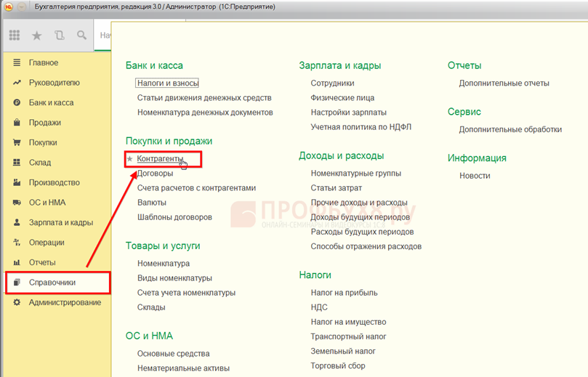Screen dimensions: 588x377
Task: Open Способы отражения расходов
Action: [x=366, y=246]
